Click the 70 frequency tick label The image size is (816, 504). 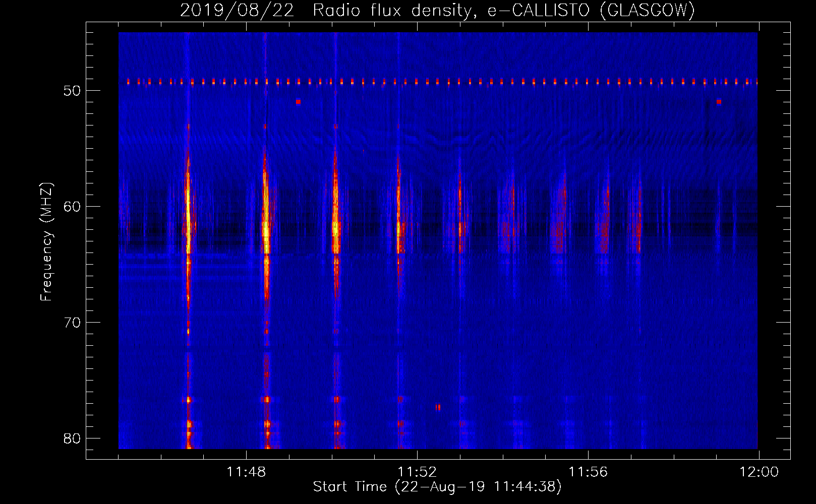pyautogui.click(x=72, y=323)
